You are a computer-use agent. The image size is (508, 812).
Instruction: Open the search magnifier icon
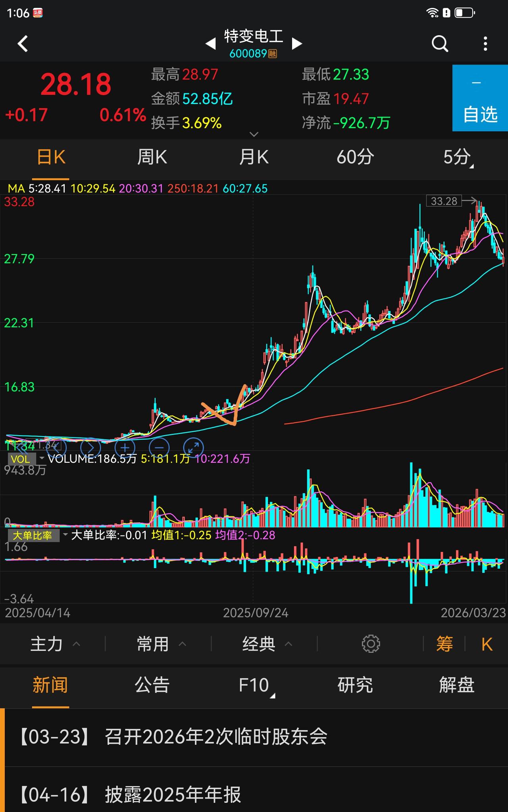440,44
